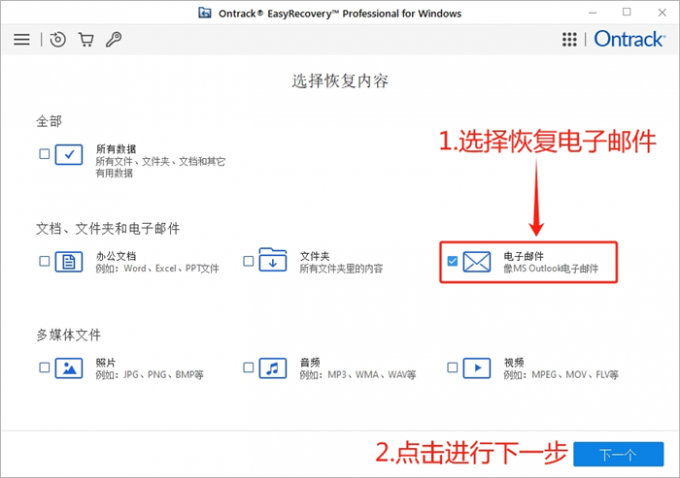Click the 文档、文件夹和电子邮件 section heading

click(x=108, y=228)
